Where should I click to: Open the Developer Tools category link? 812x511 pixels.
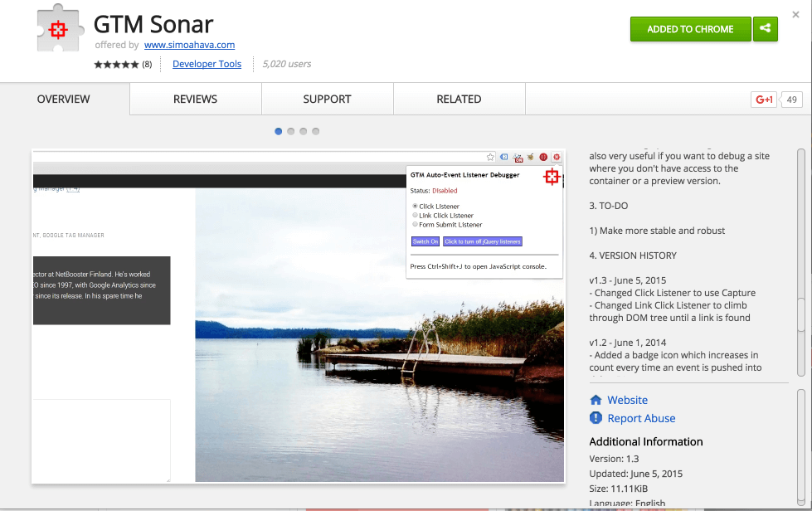(207, 64)
